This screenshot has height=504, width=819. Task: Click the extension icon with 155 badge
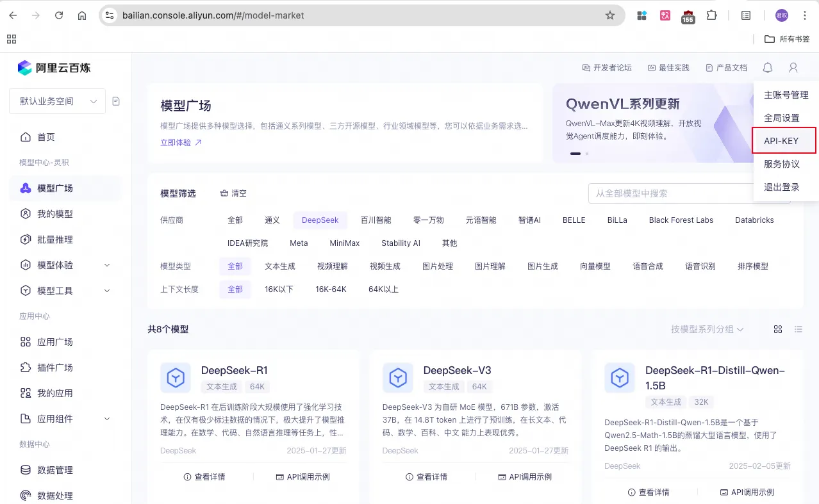[688, 17]
